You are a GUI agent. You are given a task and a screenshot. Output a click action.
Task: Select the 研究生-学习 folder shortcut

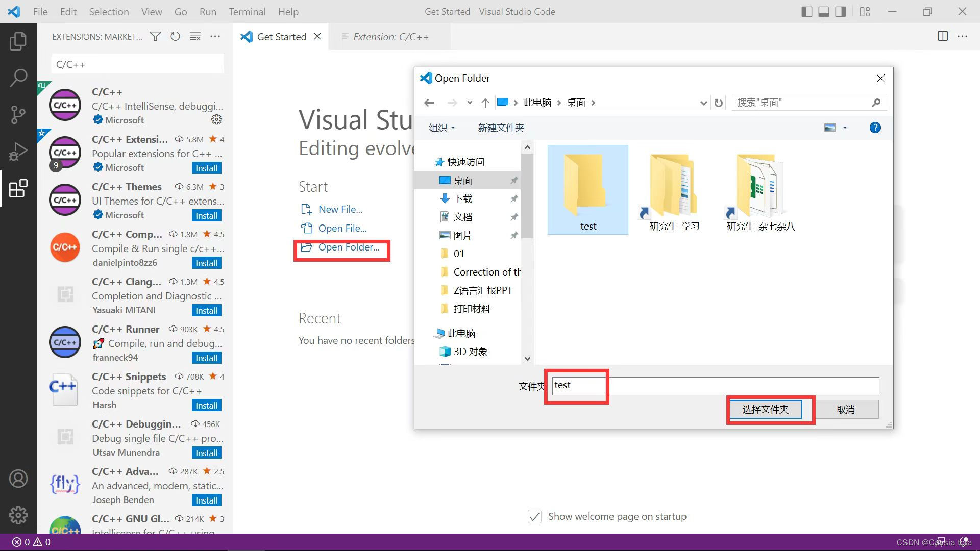tap(674, 190)
